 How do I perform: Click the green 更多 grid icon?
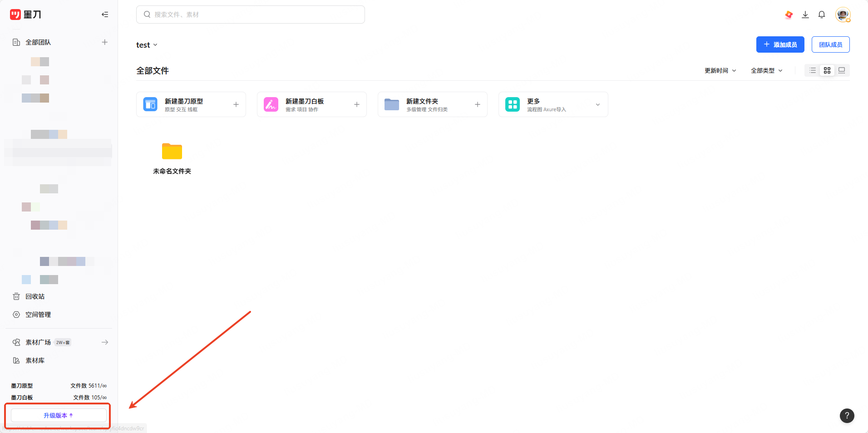(513, 104)
